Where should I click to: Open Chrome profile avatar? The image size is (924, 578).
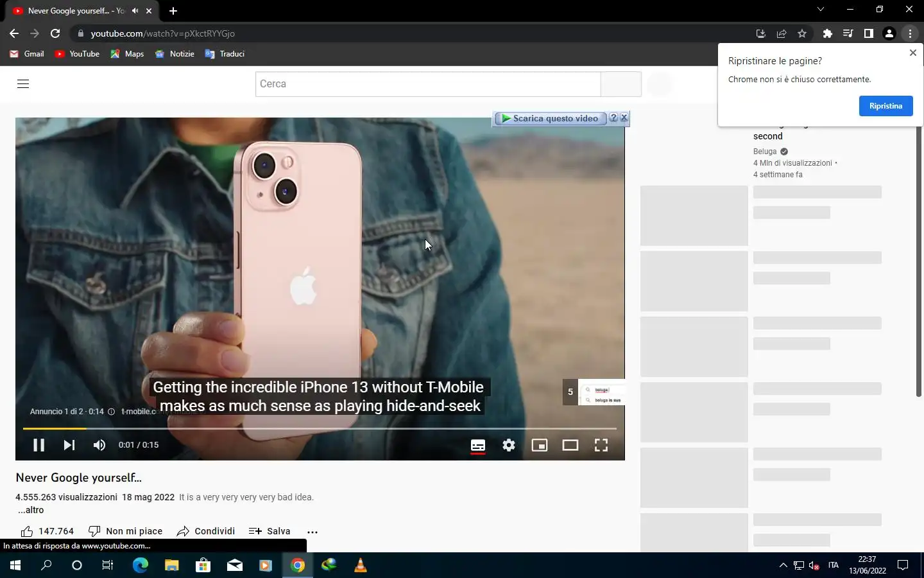click(x=889, y=33)
